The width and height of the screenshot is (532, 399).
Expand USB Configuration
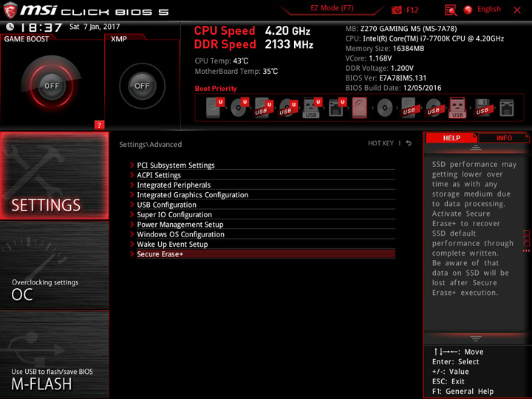(262, 205)
